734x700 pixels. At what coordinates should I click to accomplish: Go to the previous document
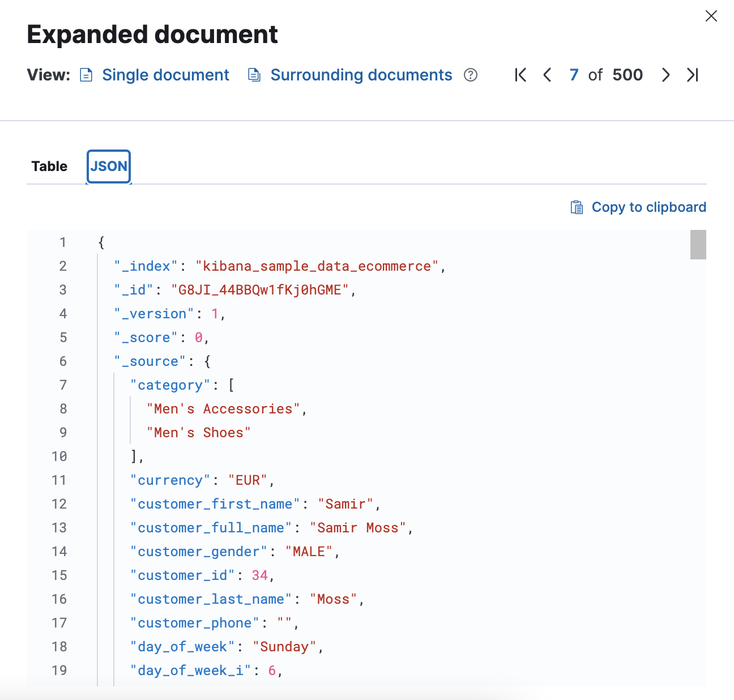point(547,75)
